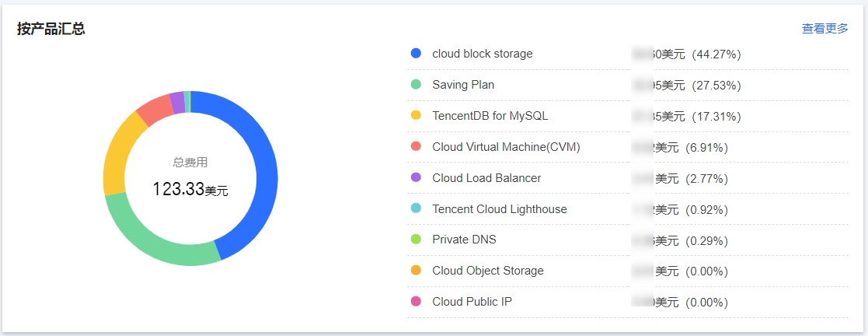Image resolution: width=868 pixels, height=336 pixels.
Task: Click the yellow TencentDB for MySQL legend dot
Action: coord(416,115)
